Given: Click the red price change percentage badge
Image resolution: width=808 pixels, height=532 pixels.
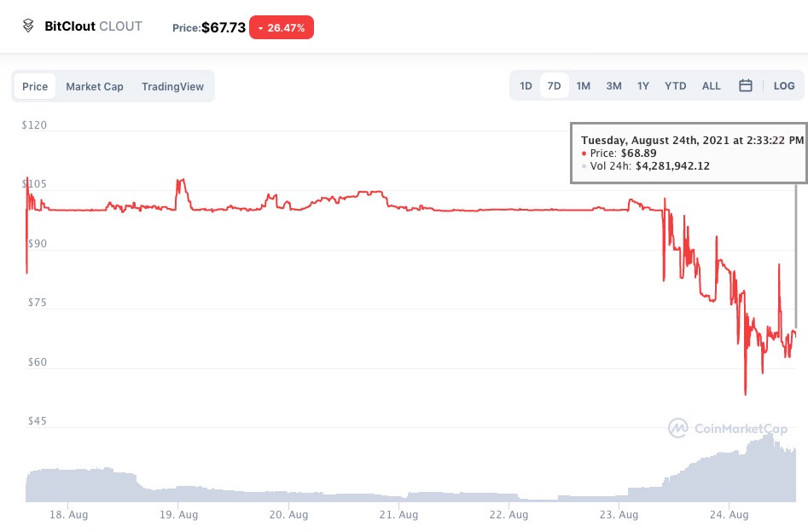Looking at the screenshot, I should click(282, 27).
